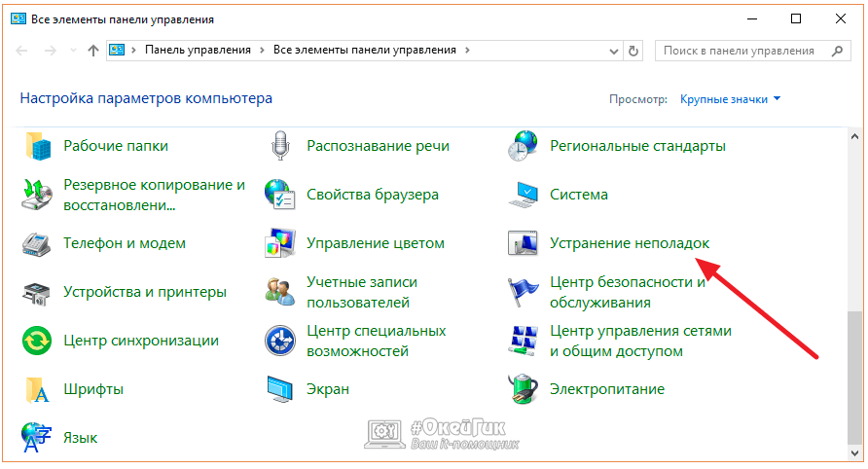Open the Шрифты link

[93, 389]
